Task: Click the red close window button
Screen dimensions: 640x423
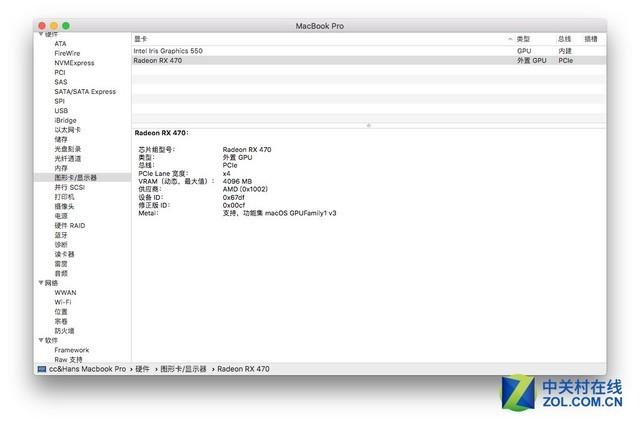Action: pos(42,26)
